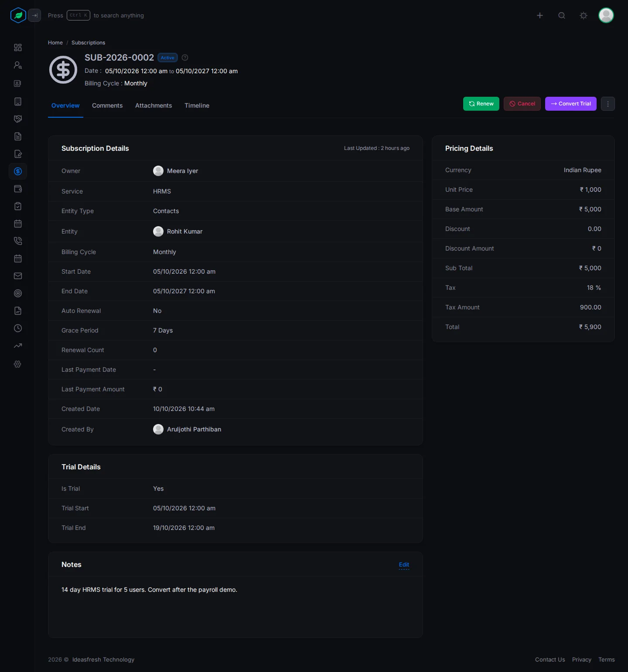Open the calendar icon just below the clipboard icon
Image resolution: width=628 pixels, height=672 pixels.
click(18, 224)
